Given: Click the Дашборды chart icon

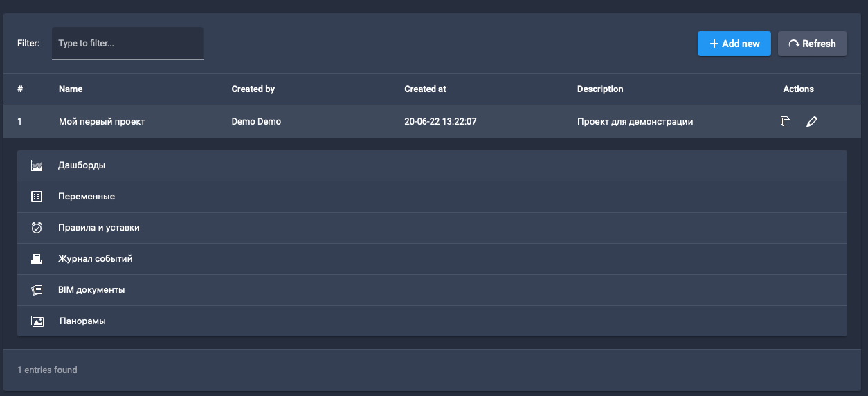Looking at the screenshot, I should tap(37, 166).
